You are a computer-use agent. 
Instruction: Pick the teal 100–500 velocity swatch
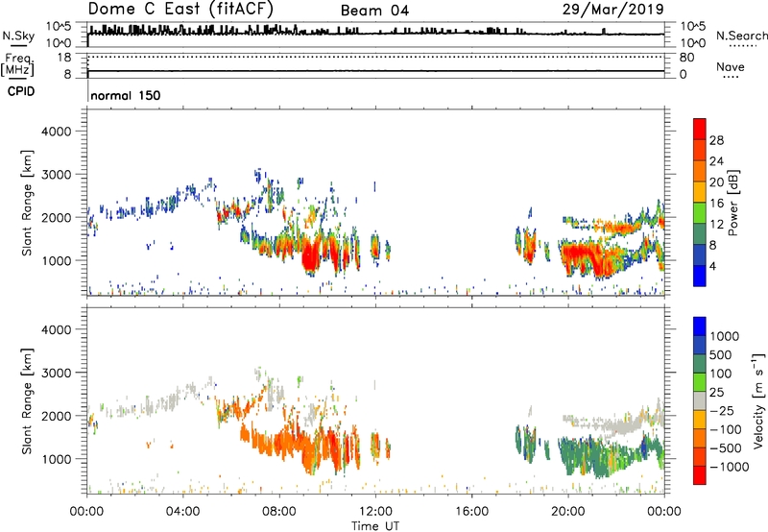coord(700,364)
